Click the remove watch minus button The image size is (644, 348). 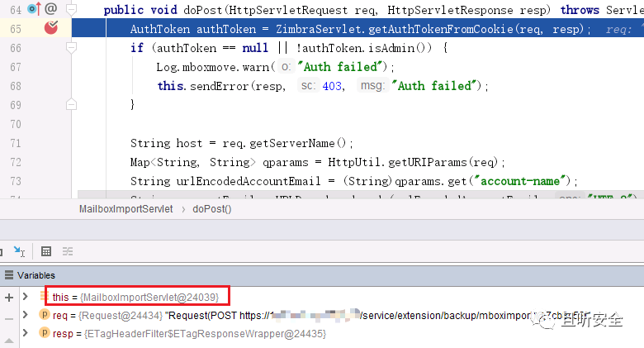(9, 319)
